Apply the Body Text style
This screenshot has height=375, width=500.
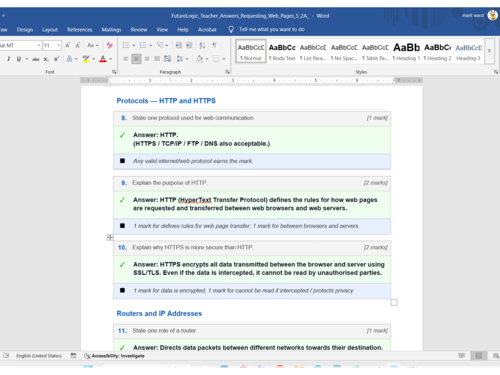pos(282,51)
